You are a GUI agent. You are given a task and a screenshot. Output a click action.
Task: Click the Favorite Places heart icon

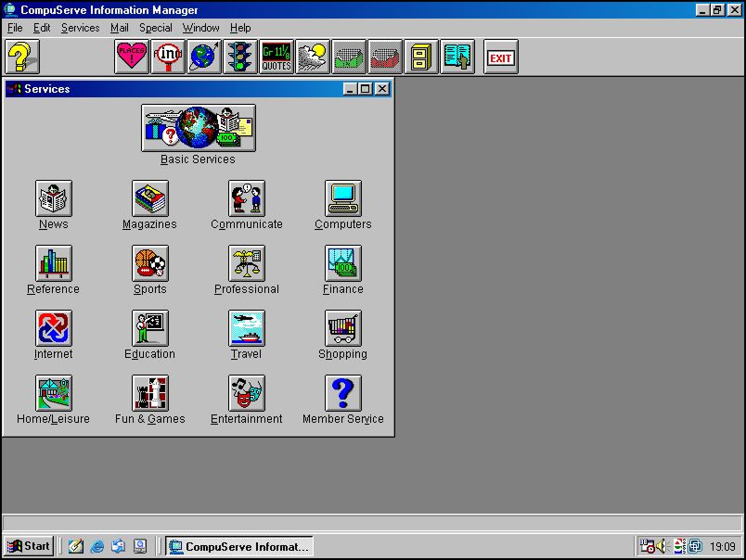(x=132, y=57)
